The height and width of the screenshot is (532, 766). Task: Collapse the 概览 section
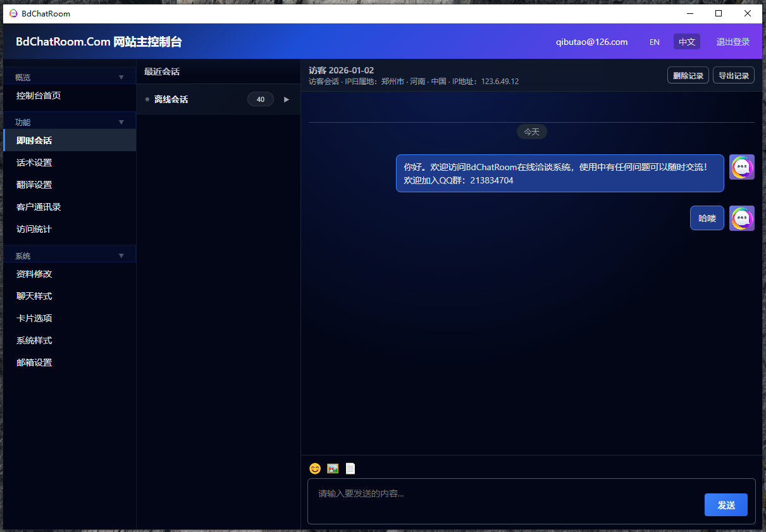pyautogui.click(x=121, y=77)
